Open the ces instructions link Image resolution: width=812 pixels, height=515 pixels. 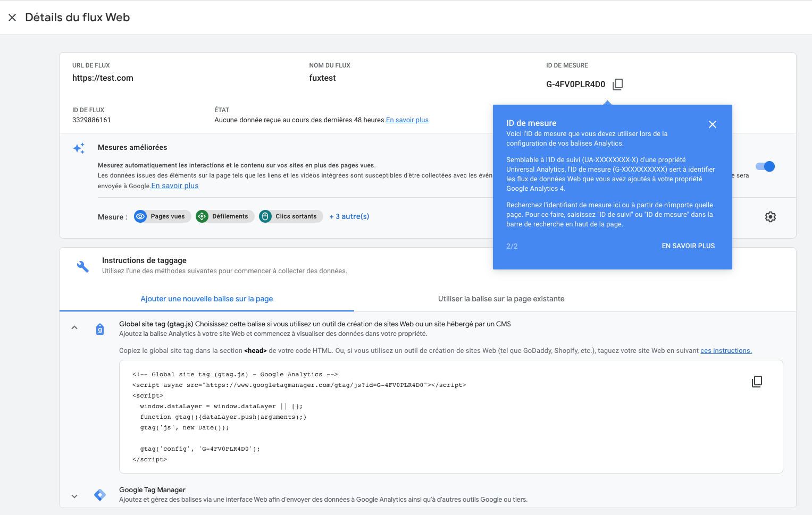(x=726, y=351)
